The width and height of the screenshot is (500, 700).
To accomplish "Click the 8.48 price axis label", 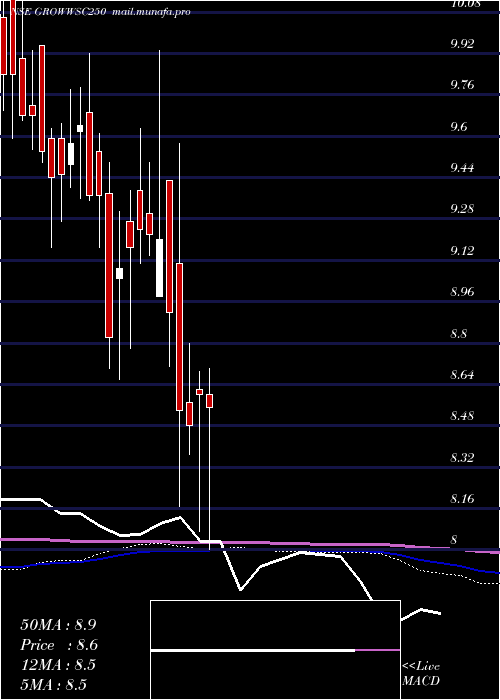I will [x=462, y=417].
